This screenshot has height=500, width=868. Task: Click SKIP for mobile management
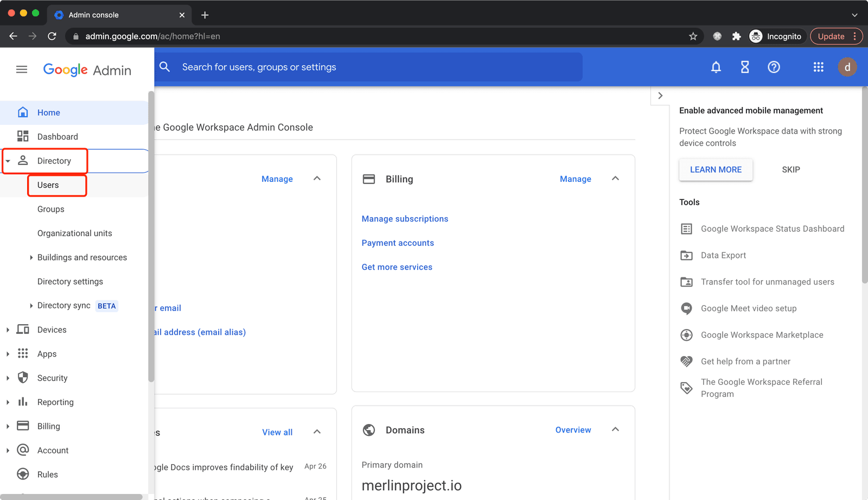pos(791,169)
